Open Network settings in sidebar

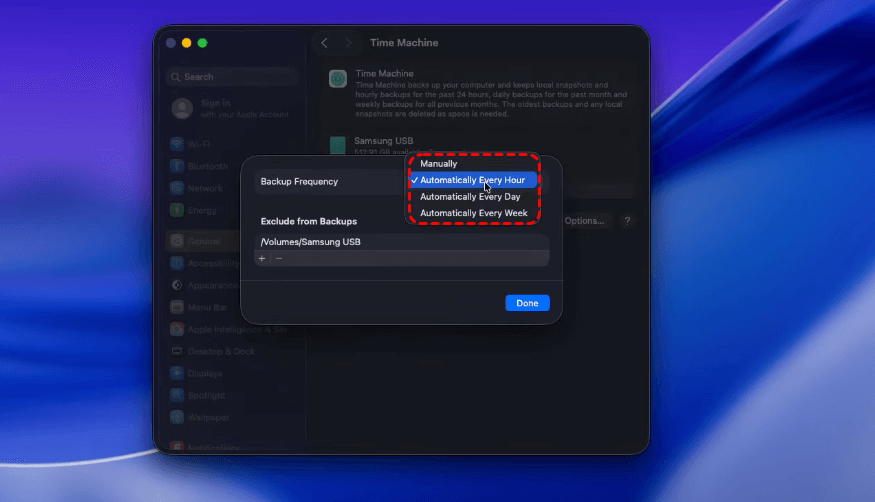tap(204, 188)
